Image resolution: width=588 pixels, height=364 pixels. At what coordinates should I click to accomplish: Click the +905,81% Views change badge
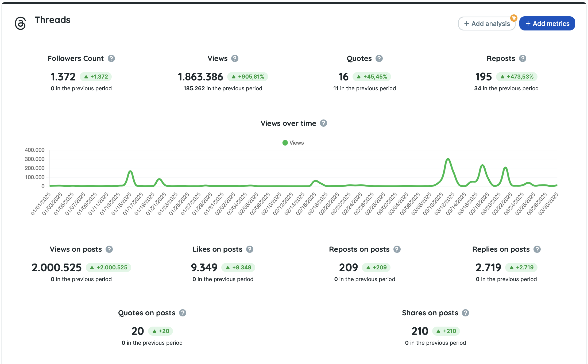248,77
